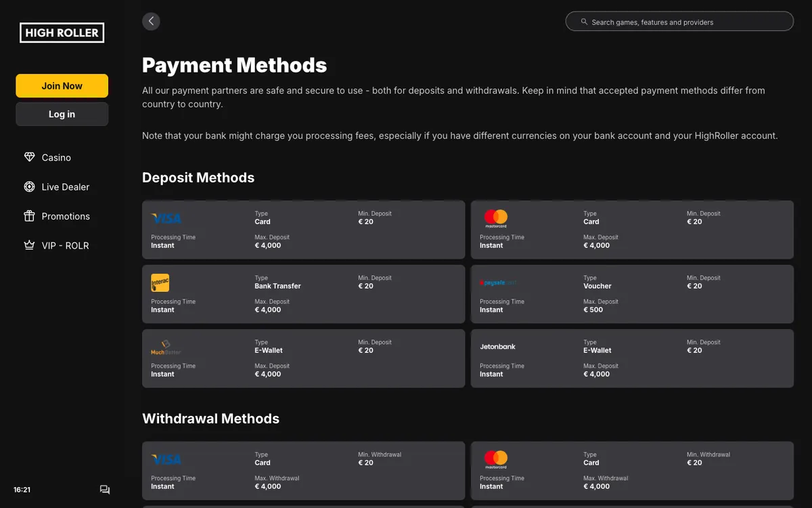Go back with the arrow button

tap(151, 21)
